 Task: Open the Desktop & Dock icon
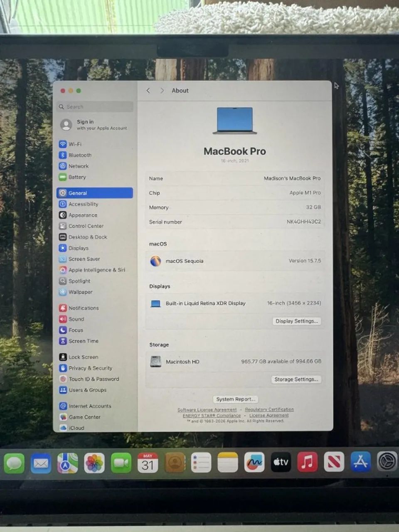point(63,237)
